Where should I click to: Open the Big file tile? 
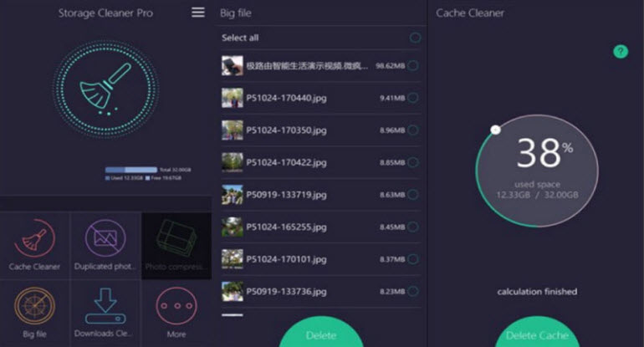point(34,314)
